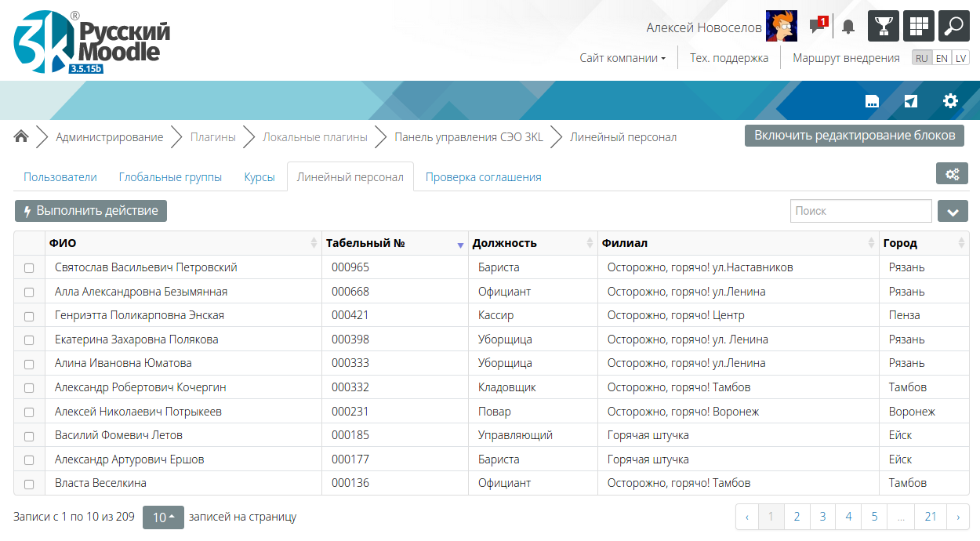Expand the Сайт компании dropdown menu
The image size is (980, 541).
click(x=622, y=58)
